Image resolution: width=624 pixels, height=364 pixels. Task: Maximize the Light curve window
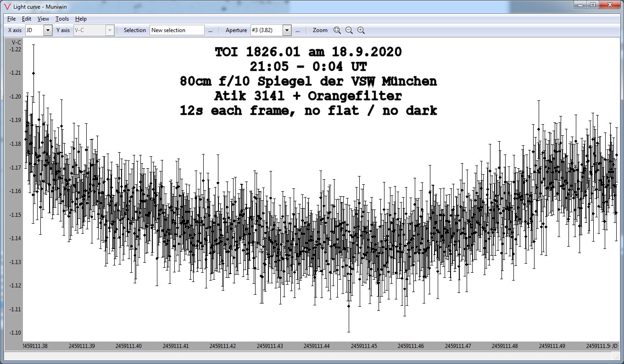(x=593, y=5)
